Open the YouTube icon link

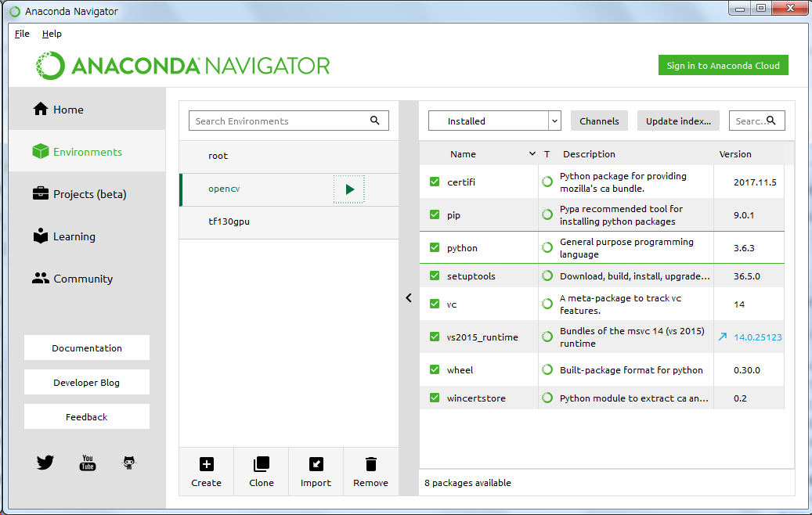[88, 463]
